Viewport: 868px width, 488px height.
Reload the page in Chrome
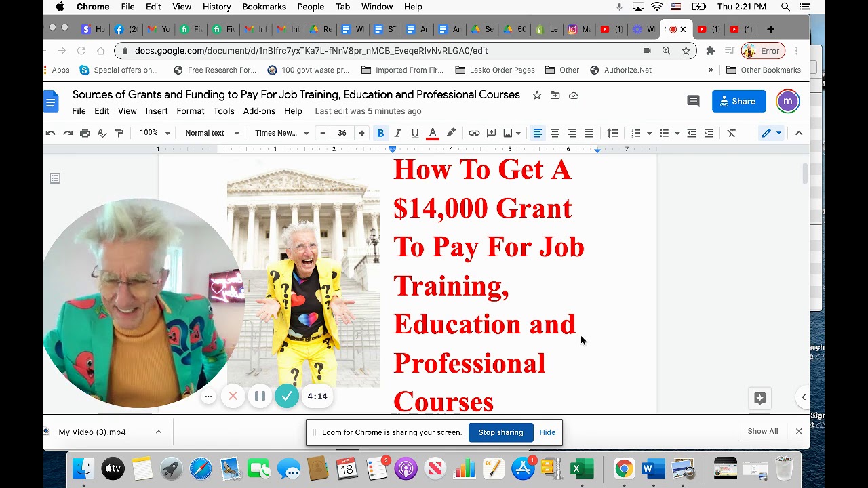[81, 51]
